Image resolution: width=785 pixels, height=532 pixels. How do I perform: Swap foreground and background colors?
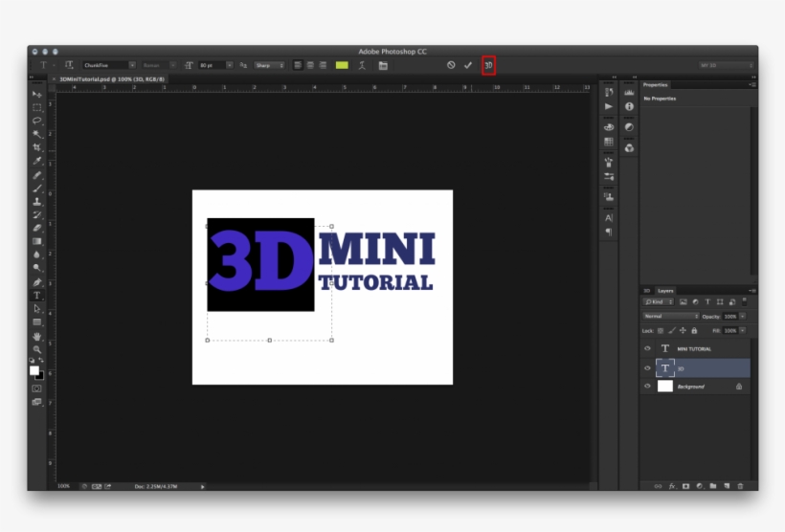pos(41,361)
